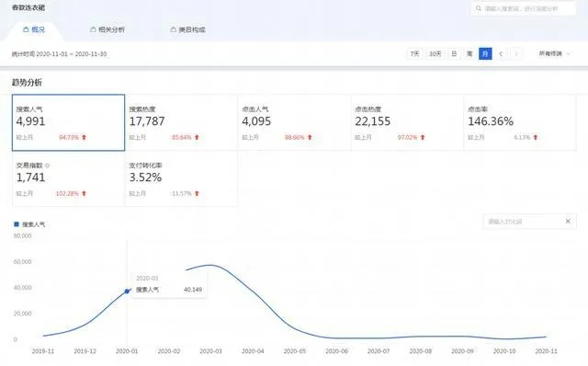Click the red up arrow beside 94.73%
Viewport: 588px width, 366px height.
84,137
